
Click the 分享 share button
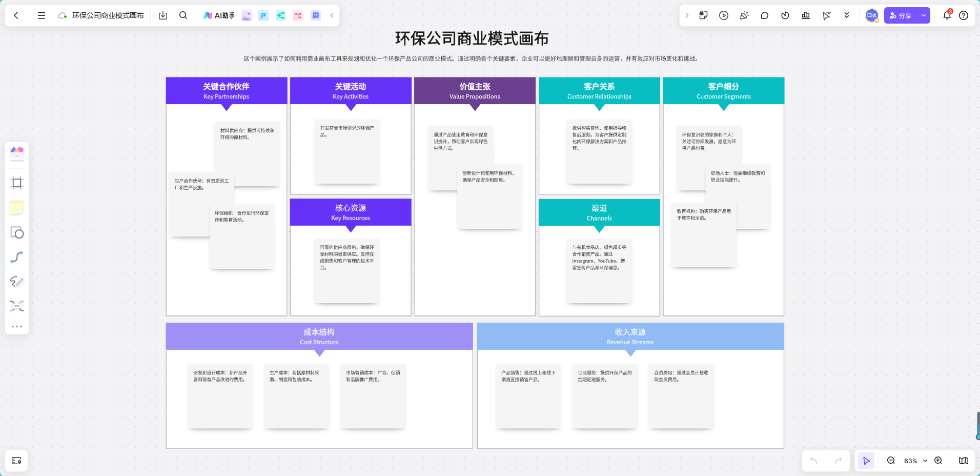(x=901, y=15)
